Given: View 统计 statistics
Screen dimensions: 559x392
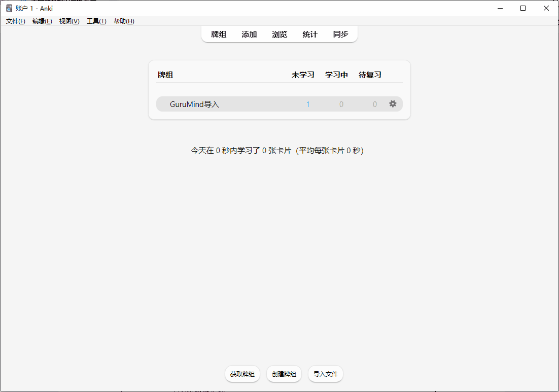Looking at the screenshot, I should pos(310,34).
